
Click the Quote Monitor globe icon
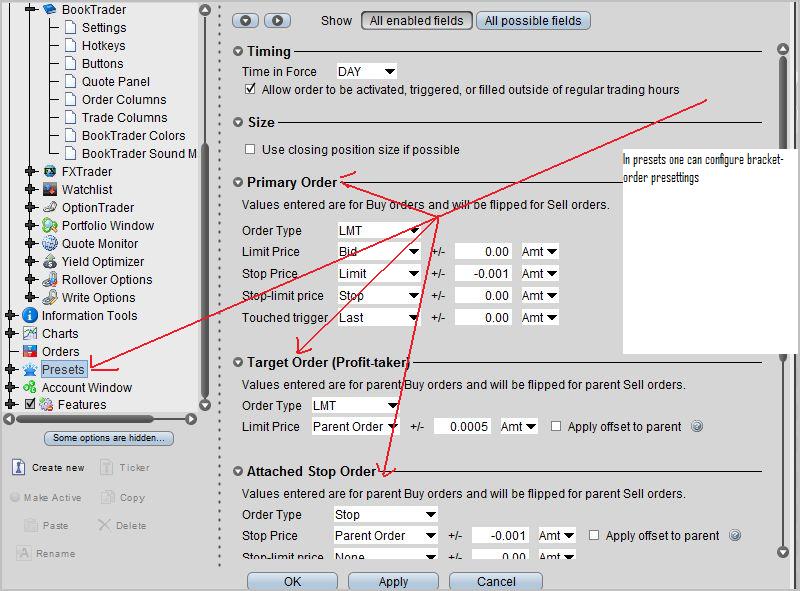49,243
